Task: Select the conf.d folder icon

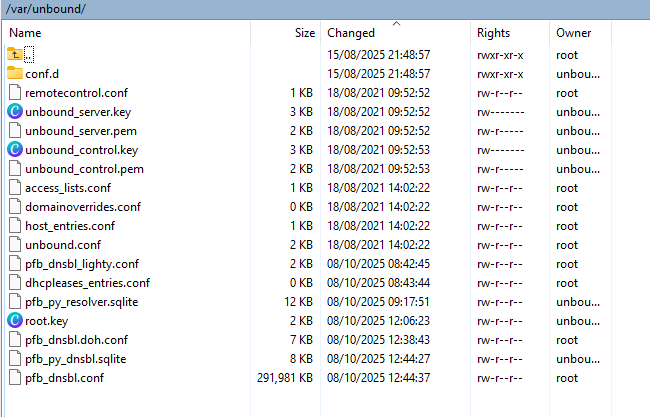Action: click(14, 73)
